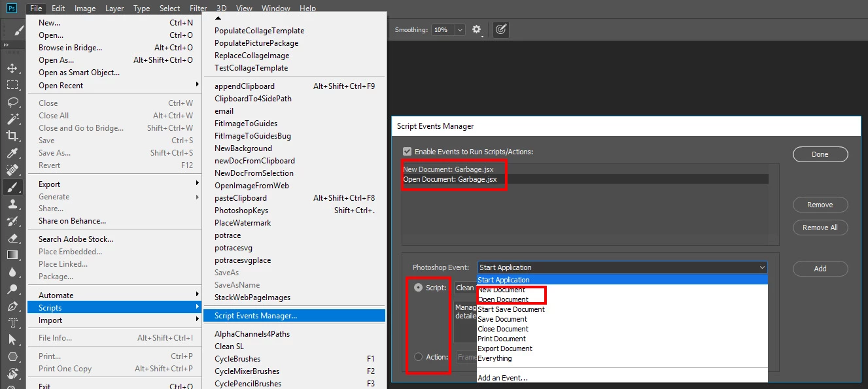The width and height of the screenshot is (868, 389).
Task: Toggle Enable Events to Run Scripts/Actions checkbox
Action: pos(407,151)
